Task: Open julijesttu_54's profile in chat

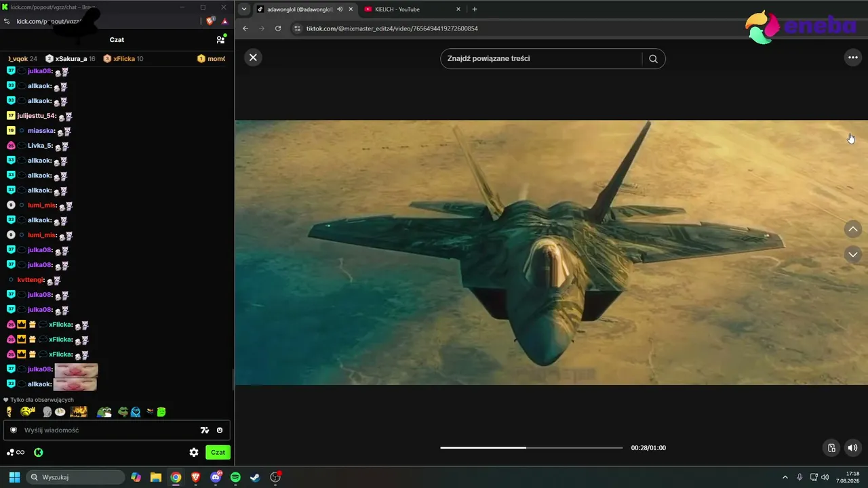Action: [37, 116]
